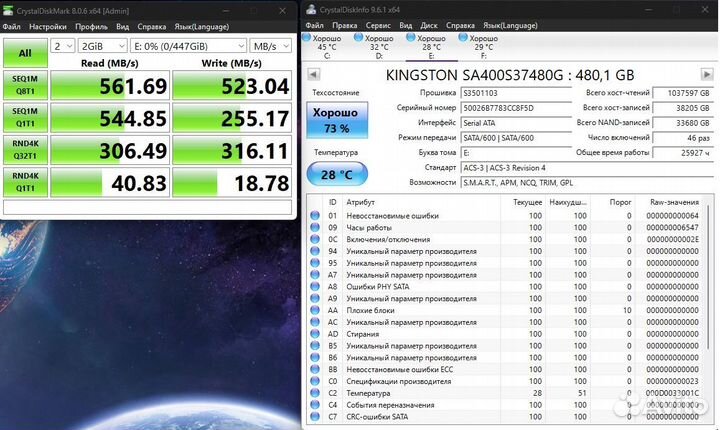Click the Текущее column header
The image size is (720, 430).
click(x=527, y=202)
